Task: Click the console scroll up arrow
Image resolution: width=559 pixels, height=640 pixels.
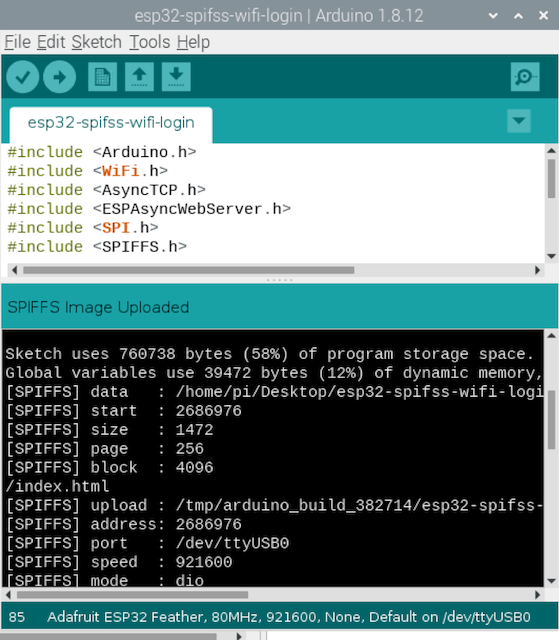Action: pyautogui.click(x=552, y=336)
